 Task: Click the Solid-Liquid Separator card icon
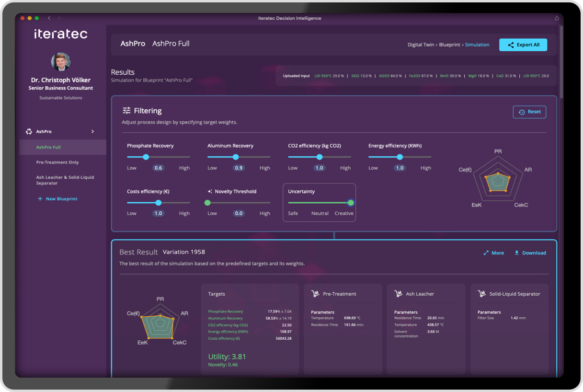pos(481,294)
